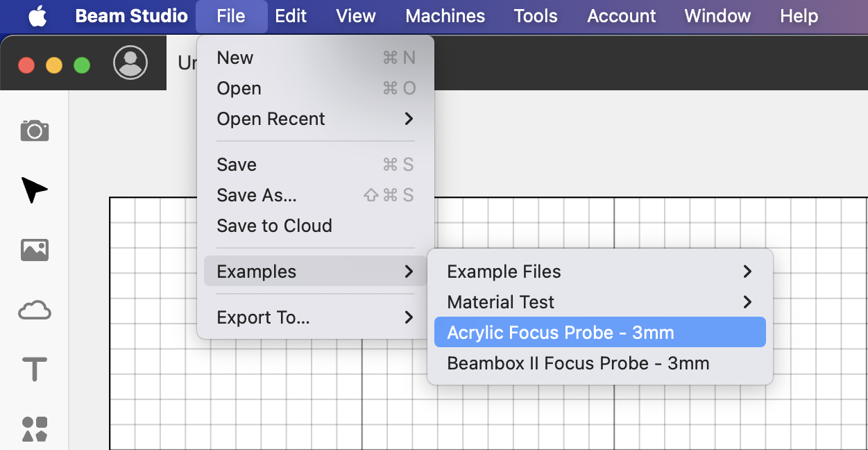The height and width of the screenshot is (450, 868).
Task: Open the shapes elements tool
Action: pyautogui.click(x=35, y=429)
